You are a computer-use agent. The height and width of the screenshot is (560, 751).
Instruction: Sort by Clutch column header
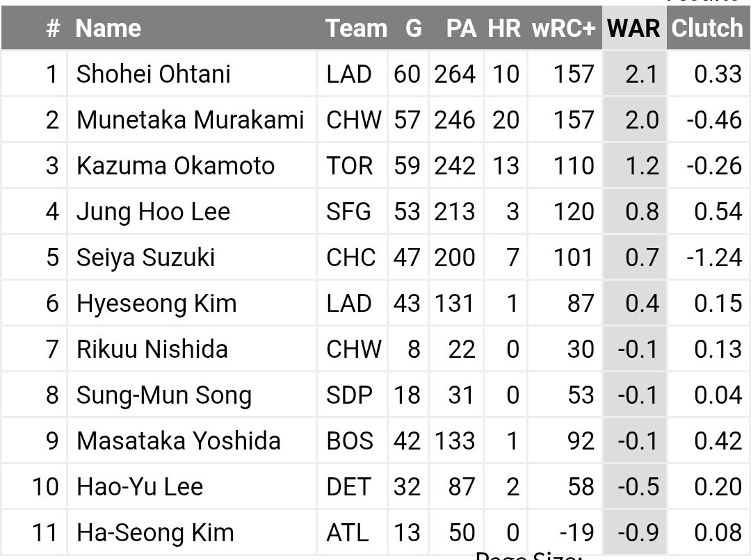707,28
